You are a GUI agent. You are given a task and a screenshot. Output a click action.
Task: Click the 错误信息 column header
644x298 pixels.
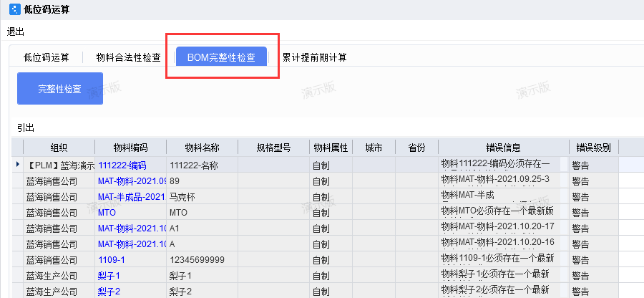click(x=503, y=148)
